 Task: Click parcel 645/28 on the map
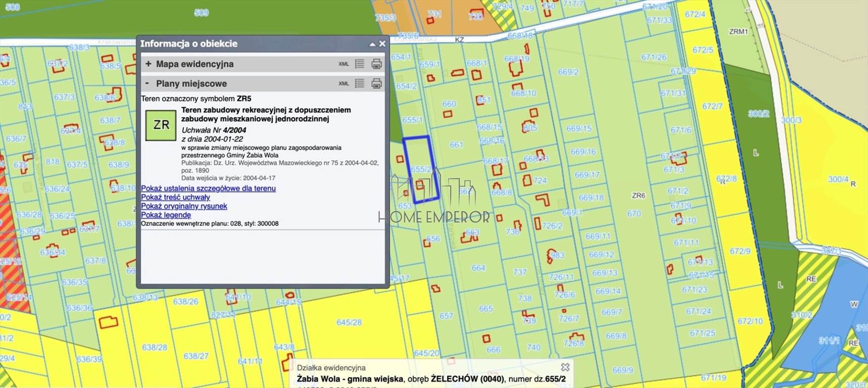click(349, 322)
